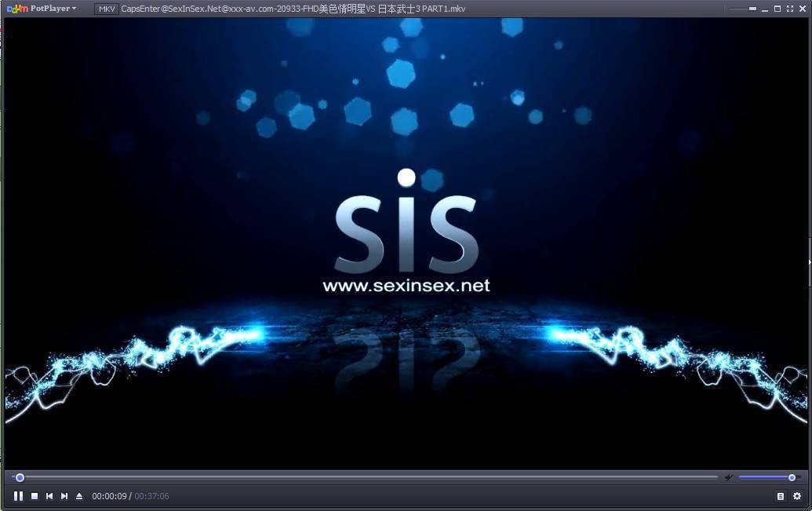Screen dimensions: 812x511
Task: Click the total duration 00:37:06
Action: point(151,496)
